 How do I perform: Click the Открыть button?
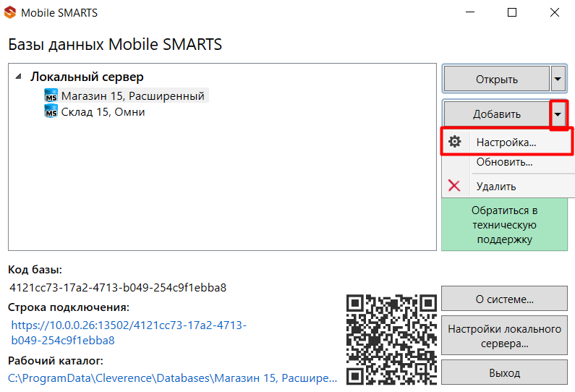[x=497, y=79]
